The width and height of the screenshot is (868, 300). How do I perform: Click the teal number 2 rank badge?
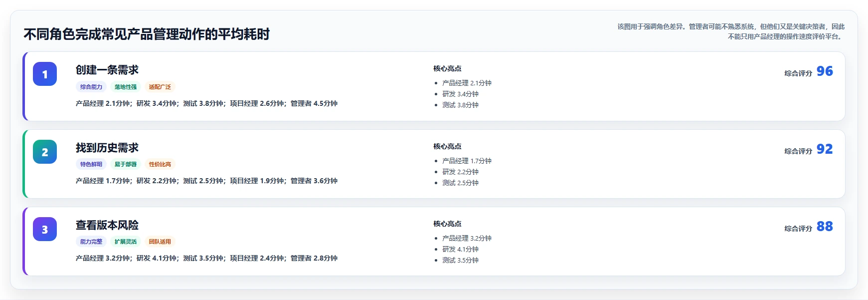point(45,152)
